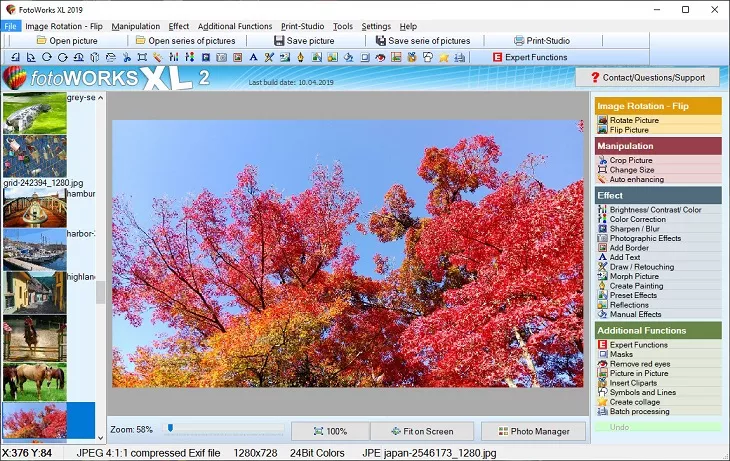Screen dimensions: 730x461
Task: Open the Manipulation menu
Action: [x=135, y=27]
